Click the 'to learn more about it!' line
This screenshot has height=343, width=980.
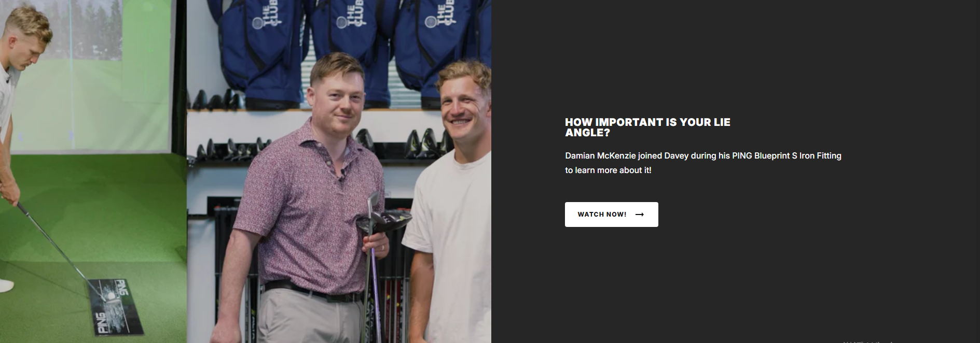pyautogui.click(x=608, y=170)
